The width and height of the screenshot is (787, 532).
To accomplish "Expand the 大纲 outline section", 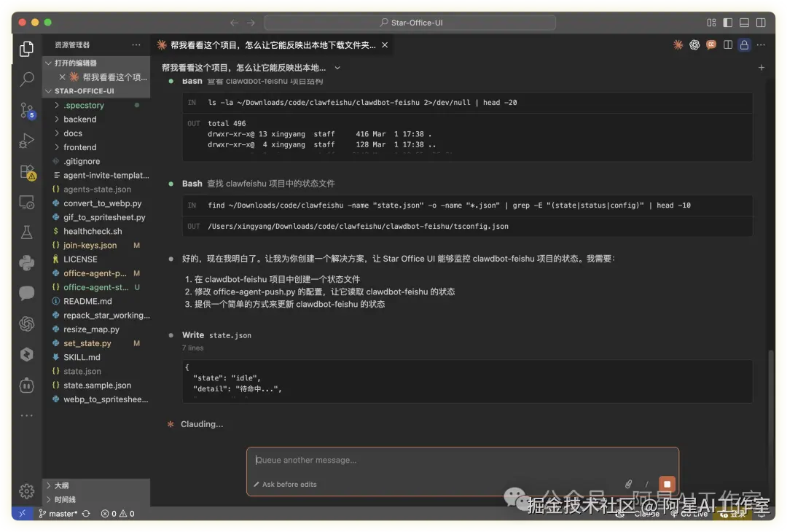I will (96, 485).
